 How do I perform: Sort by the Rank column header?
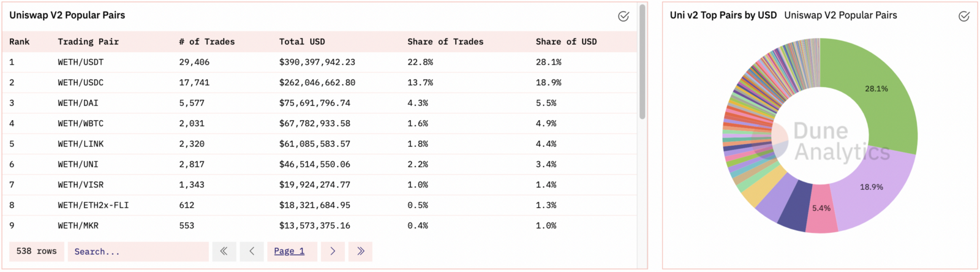click(20, 42)
